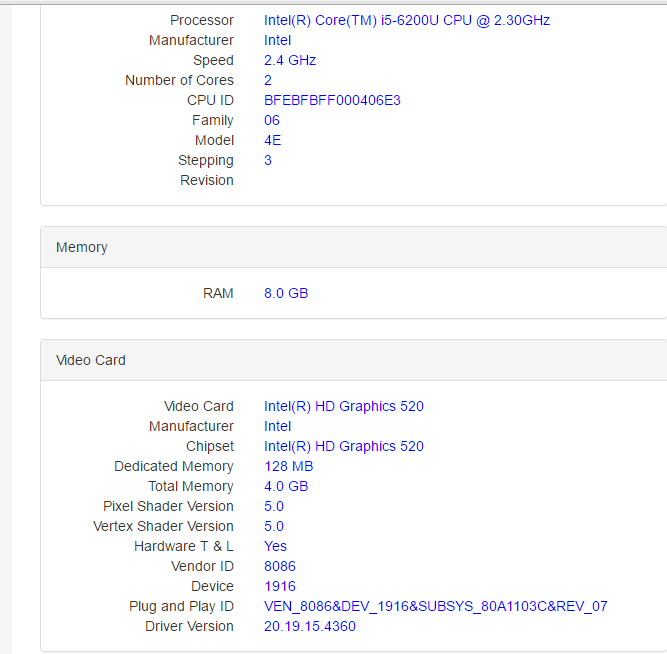This screenshot has height=654, width=667.
Task: Select the Driver Version value 20.19.15.4360
Action: (x=310, y=626)
